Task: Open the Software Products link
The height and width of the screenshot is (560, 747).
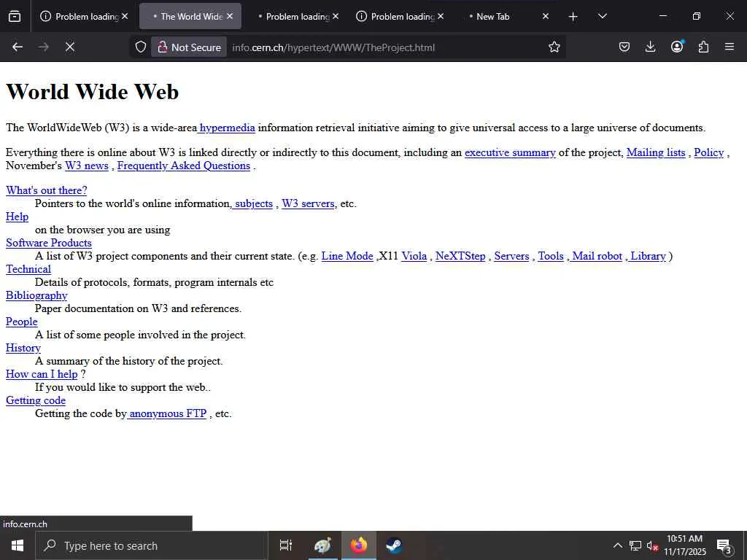Action: point(49,243)
